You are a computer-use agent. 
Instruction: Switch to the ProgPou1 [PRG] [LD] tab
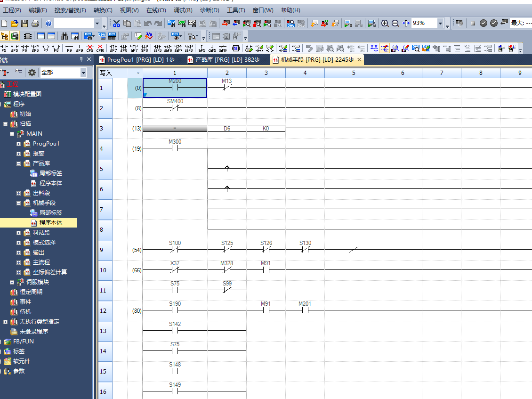tap(140, 60)
